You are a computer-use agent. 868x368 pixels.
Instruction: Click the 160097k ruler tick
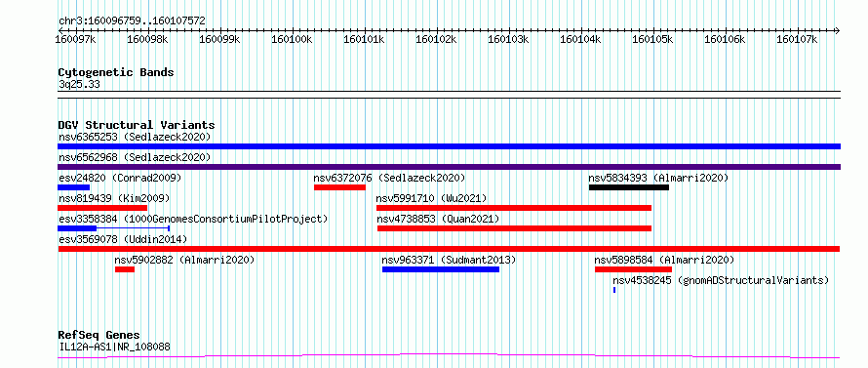[x=76, y=39]
